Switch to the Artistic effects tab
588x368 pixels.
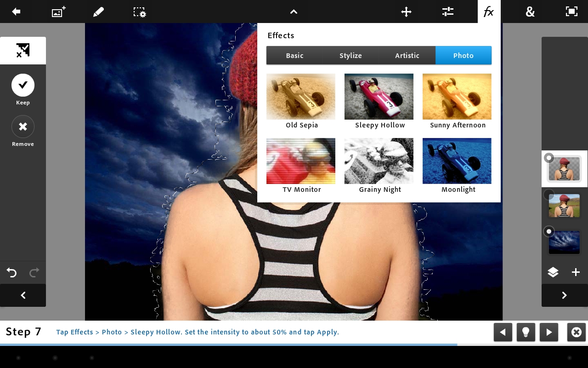407,55
